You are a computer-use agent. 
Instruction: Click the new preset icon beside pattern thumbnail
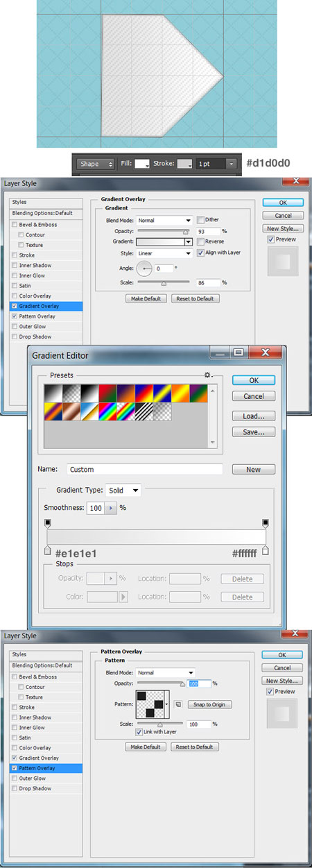click(177, 704)
